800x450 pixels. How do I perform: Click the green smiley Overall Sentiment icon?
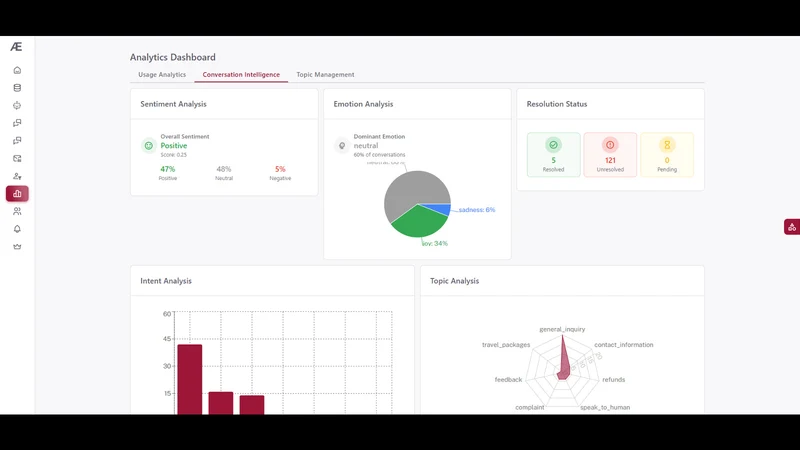pyautogui.click(x=148, y=145)
